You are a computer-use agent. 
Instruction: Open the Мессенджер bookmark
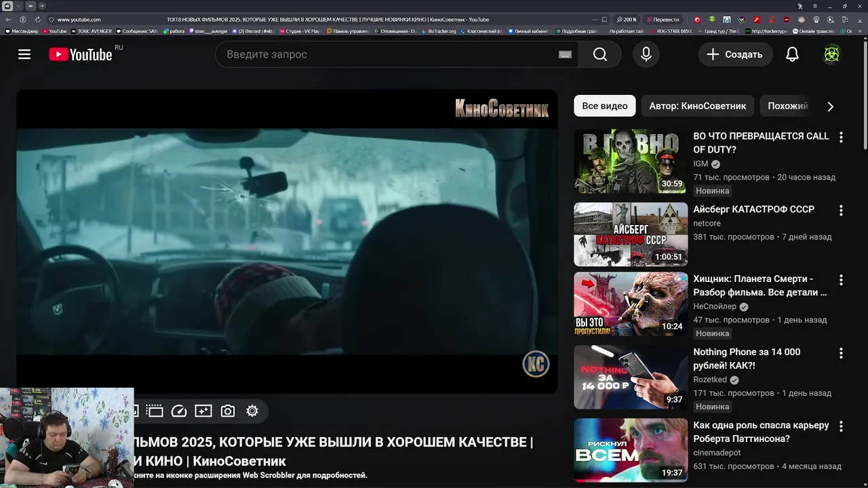(22, 31)
